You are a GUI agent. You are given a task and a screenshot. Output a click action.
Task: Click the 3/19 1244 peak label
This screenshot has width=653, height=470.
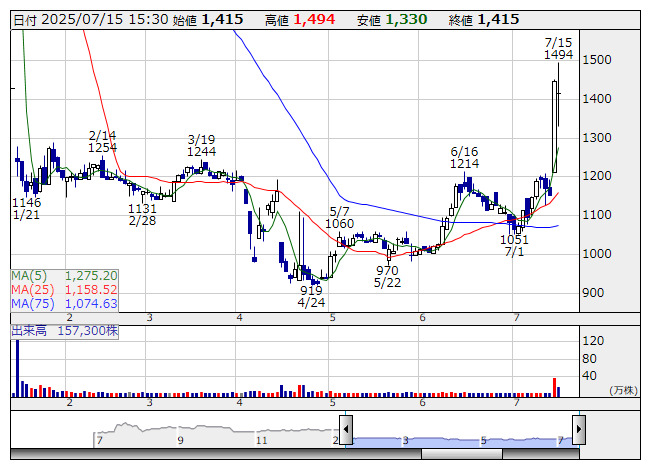pos(202,146)
